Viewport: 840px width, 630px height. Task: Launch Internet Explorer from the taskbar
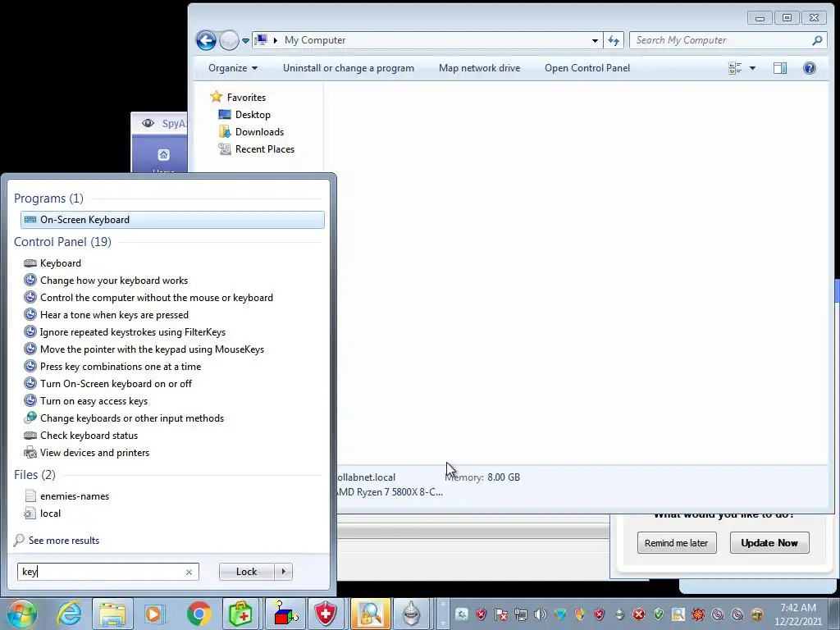[x=70, y=614]
